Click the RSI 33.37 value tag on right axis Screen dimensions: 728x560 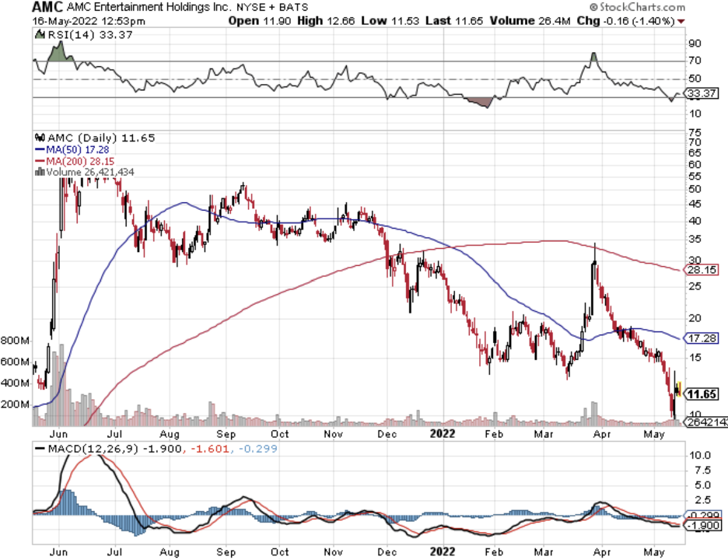(x=702, y=93)
